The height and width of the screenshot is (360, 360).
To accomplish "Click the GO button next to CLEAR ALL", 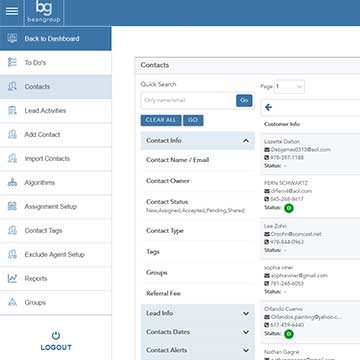I will click(193, 120).
